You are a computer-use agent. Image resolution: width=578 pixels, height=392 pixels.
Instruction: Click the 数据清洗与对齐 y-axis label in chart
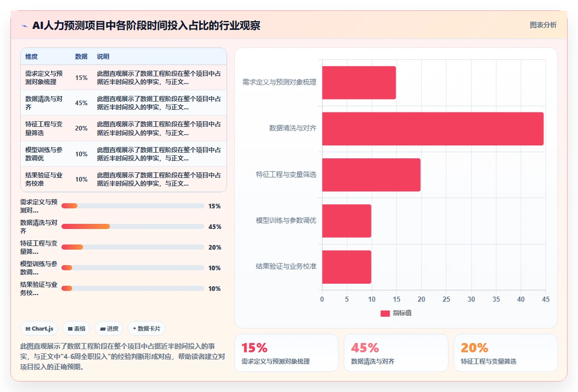(293, 128)
